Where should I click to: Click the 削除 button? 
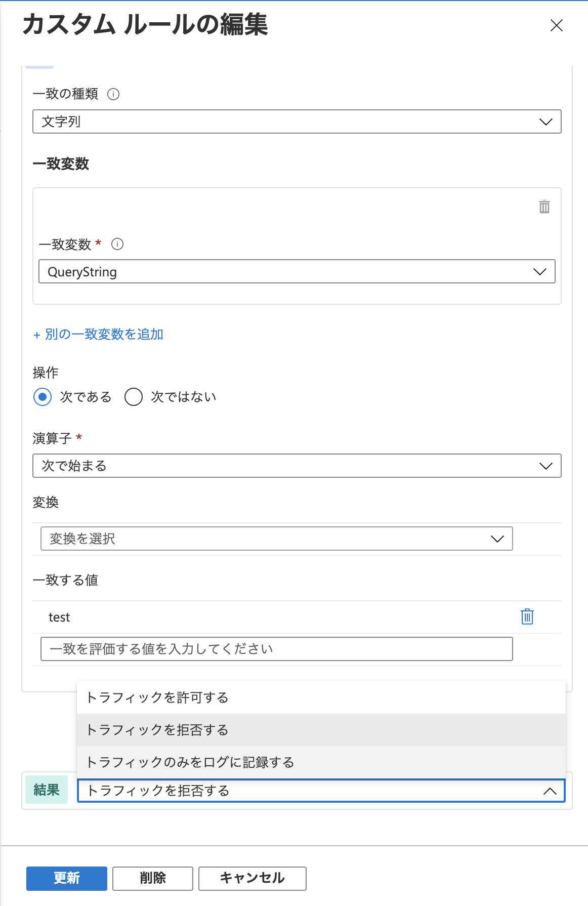(153, 878)
